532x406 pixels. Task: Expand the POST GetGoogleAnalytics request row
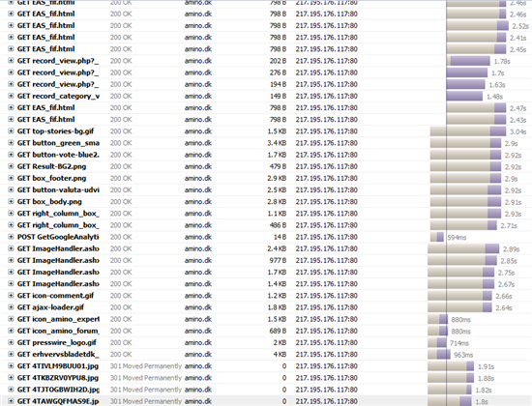coord(11,237)
